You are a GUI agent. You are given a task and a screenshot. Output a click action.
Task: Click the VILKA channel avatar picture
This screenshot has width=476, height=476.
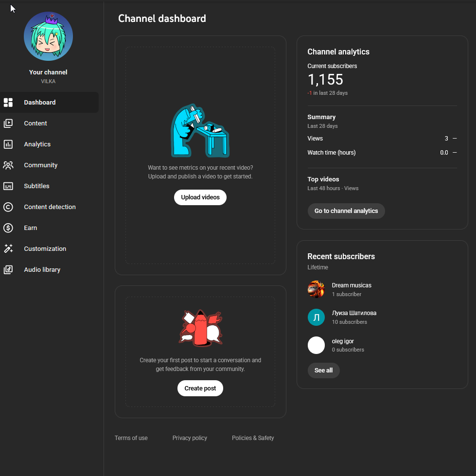(x=48, y=36)
